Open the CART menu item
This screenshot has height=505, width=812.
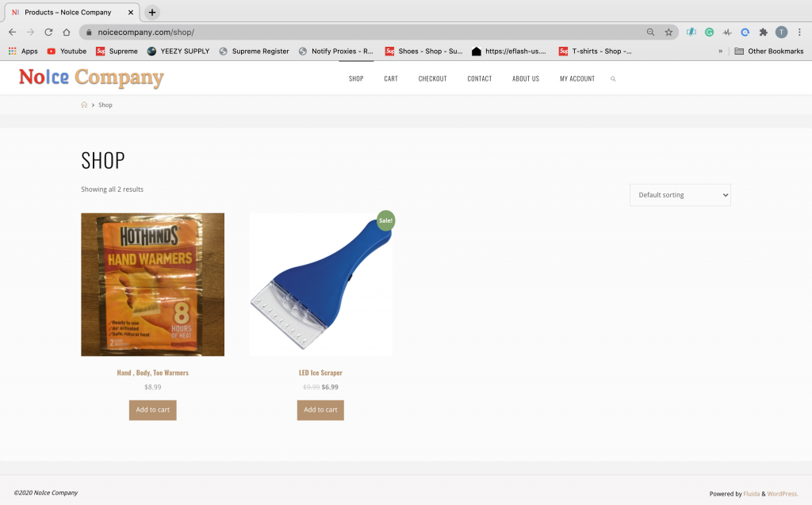coord(391,78)
